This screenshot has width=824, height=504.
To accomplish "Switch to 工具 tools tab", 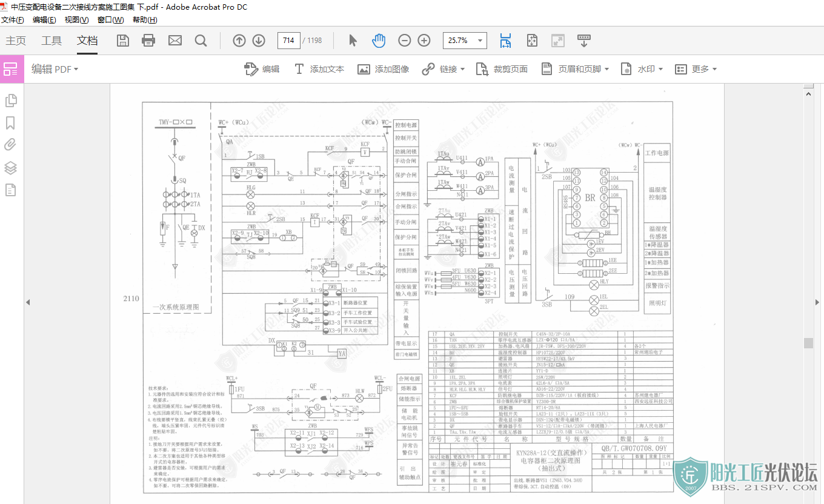I will 51,41.
